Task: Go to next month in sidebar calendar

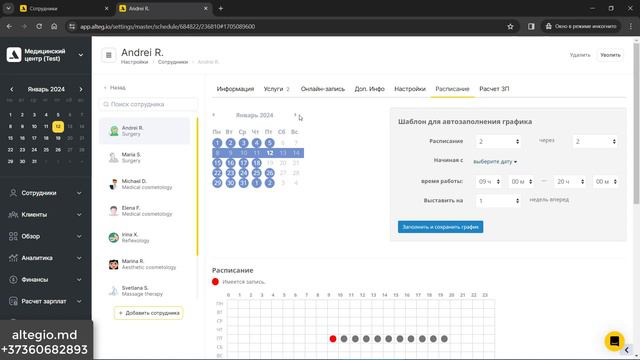Action: point(81,89)
